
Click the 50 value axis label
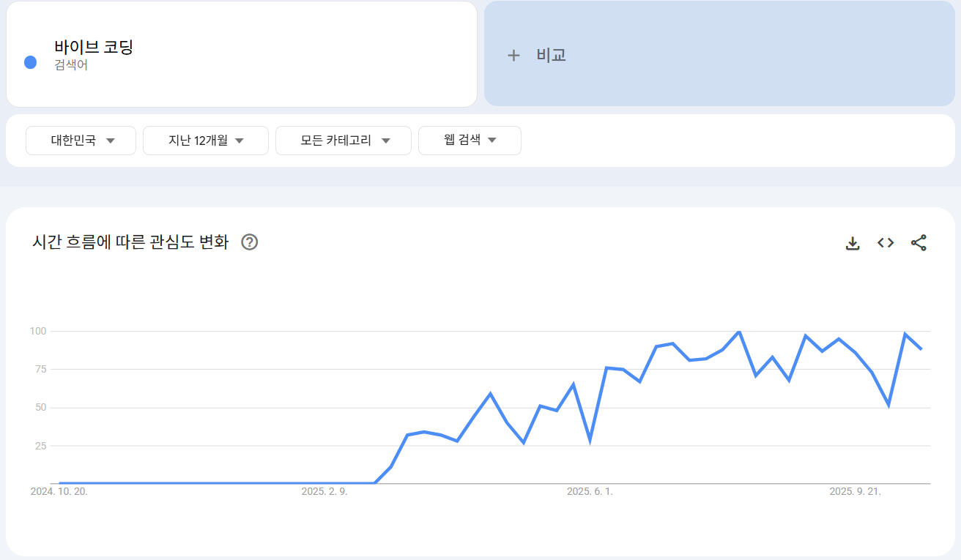coord(41,407)
